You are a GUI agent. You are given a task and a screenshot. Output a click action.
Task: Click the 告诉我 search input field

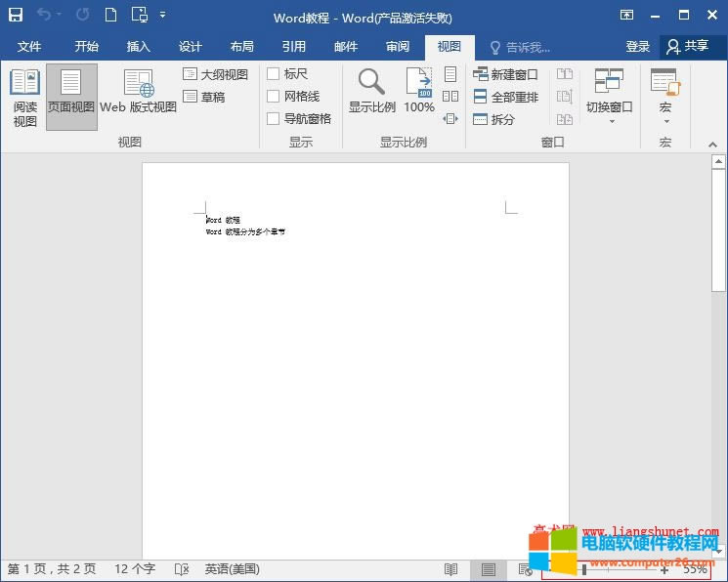point(528,47)
